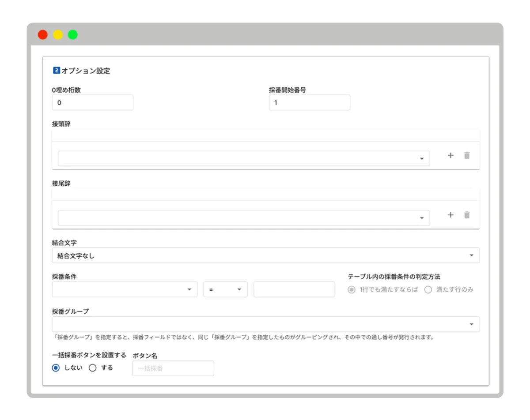530x420 pixels.
Task: Open the = operator dropdown
Action: tap(225, 289)
